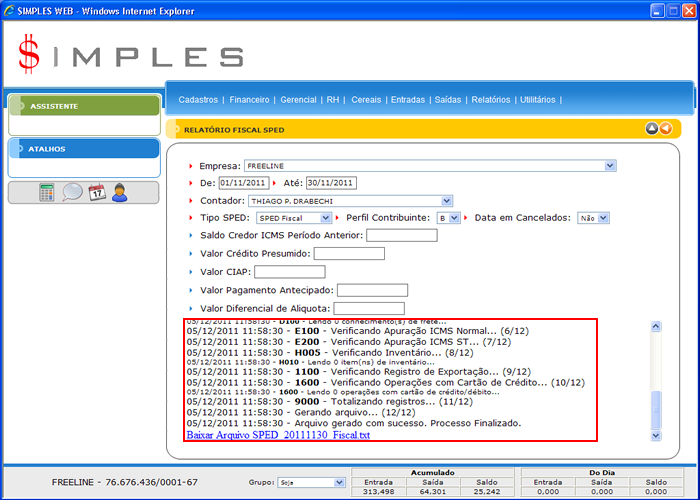Viewport: 700px width, 500px height.
Task: Open the Tipo SPED dropdown
Action: 294,218
